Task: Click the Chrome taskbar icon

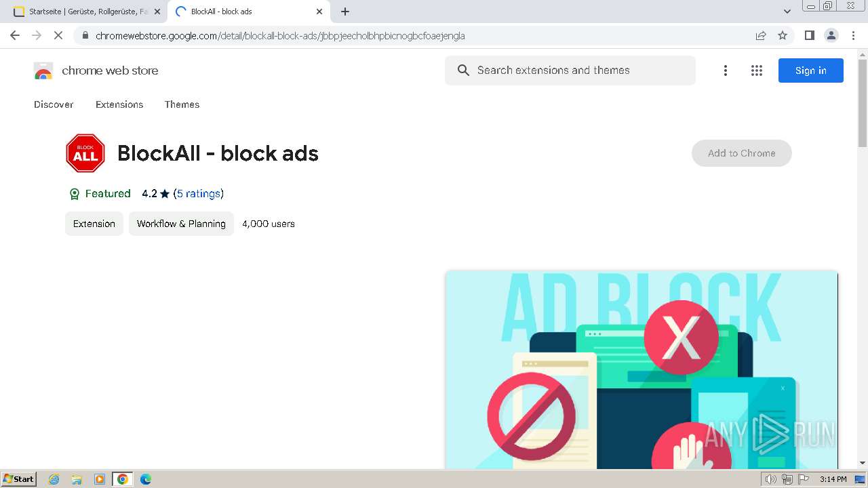Action: [122, 479]
